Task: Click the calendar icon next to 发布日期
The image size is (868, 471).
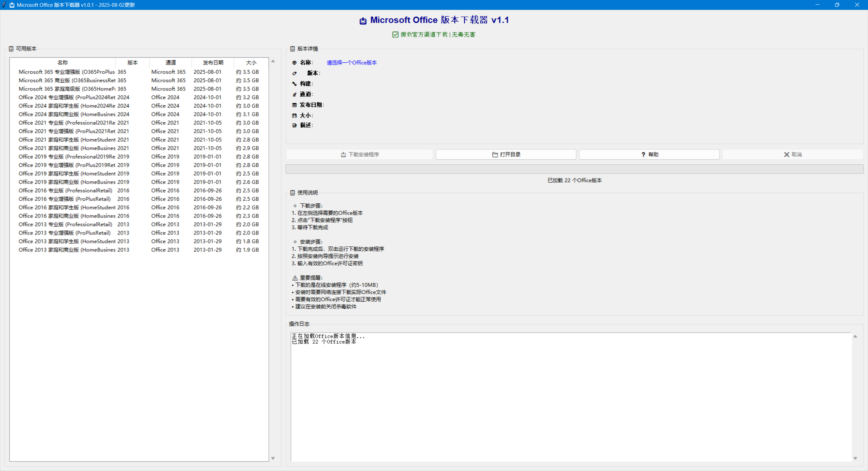Action: [x=294, y=105]
